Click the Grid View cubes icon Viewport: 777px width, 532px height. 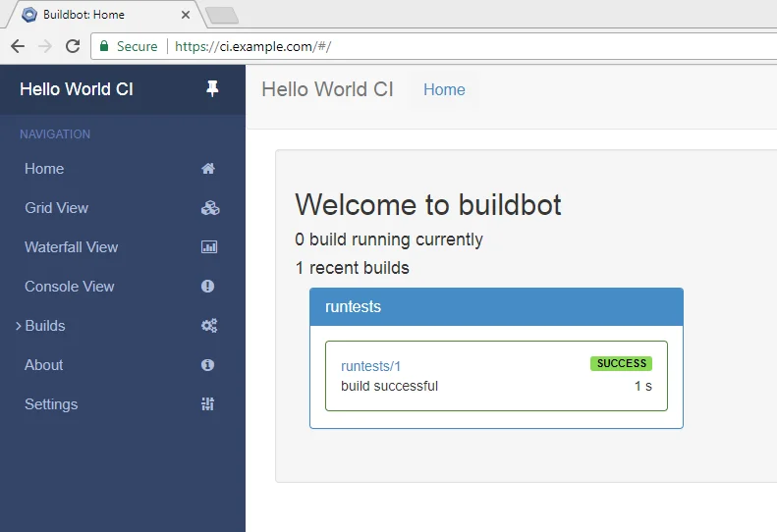coord(210,207)
